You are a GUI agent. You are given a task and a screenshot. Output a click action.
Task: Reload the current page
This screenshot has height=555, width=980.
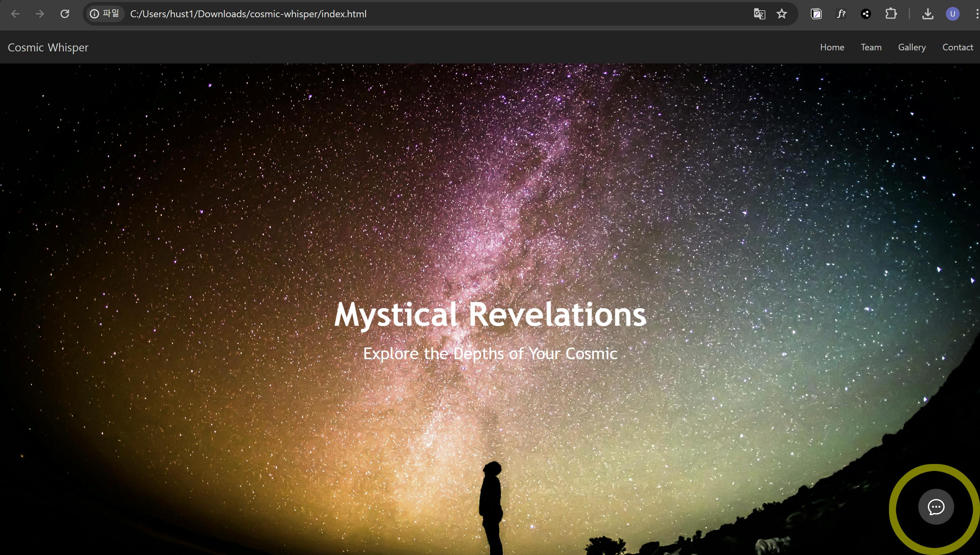(x=65, y=14)
